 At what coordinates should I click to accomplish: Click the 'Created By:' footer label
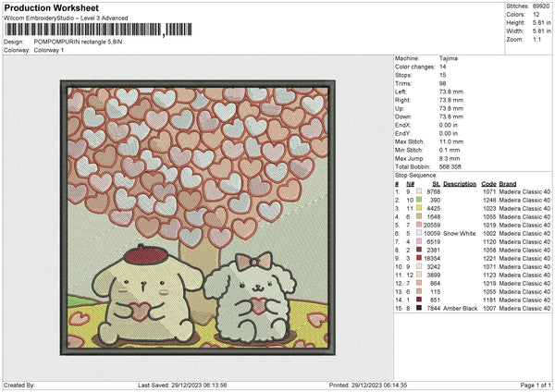pos(19,385)
